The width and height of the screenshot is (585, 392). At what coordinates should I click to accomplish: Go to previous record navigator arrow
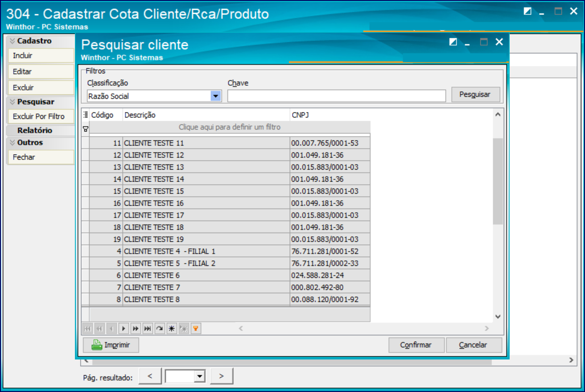[x=111, y=329]
